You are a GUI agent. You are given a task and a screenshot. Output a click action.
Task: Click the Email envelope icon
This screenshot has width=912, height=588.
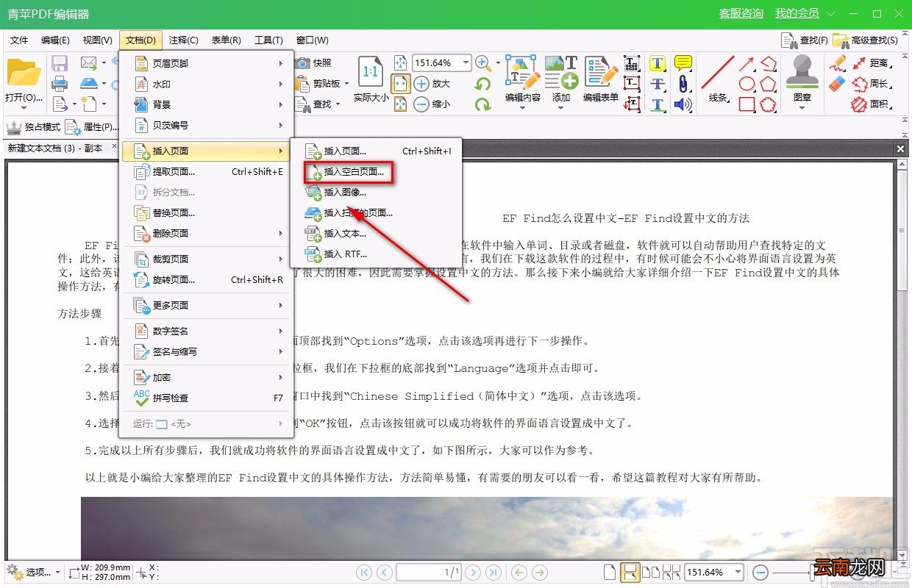[x=89, y=63]
